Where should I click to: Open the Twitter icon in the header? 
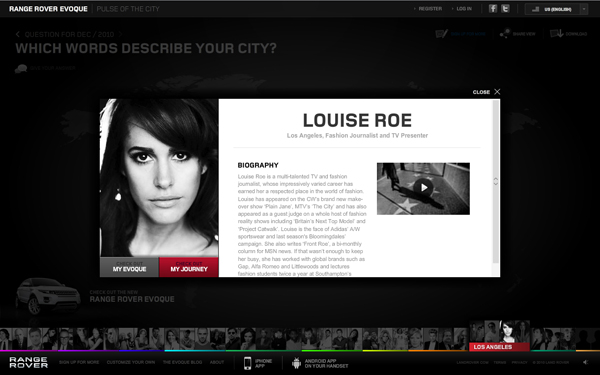coord(505,8)
